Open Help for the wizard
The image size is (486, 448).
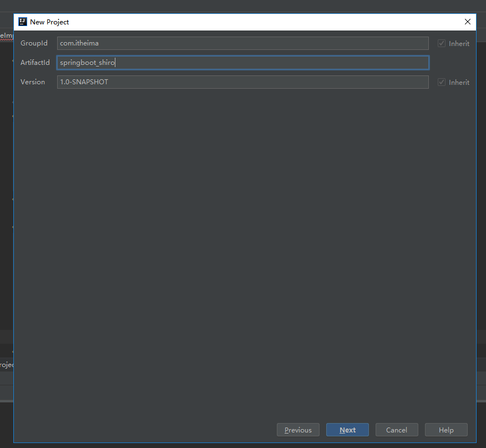(446, 430)
